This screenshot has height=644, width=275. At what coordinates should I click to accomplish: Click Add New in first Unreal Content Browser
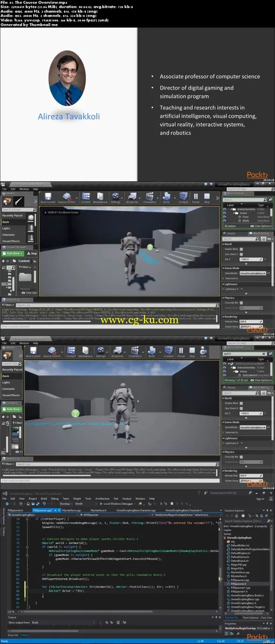click(x=12, y=253)
